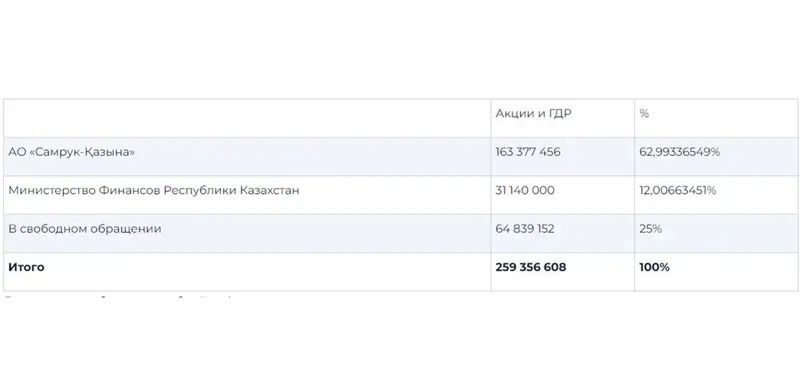Click the share count 163 377 456
The image size is (800, 388).
point(528,152)
